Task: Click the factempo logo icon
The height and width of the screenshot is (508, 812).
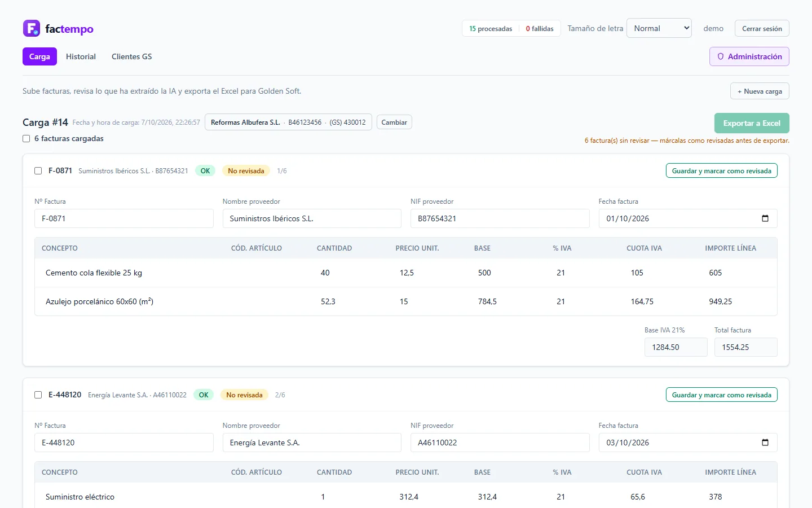Action: click(x=32, y=28)
